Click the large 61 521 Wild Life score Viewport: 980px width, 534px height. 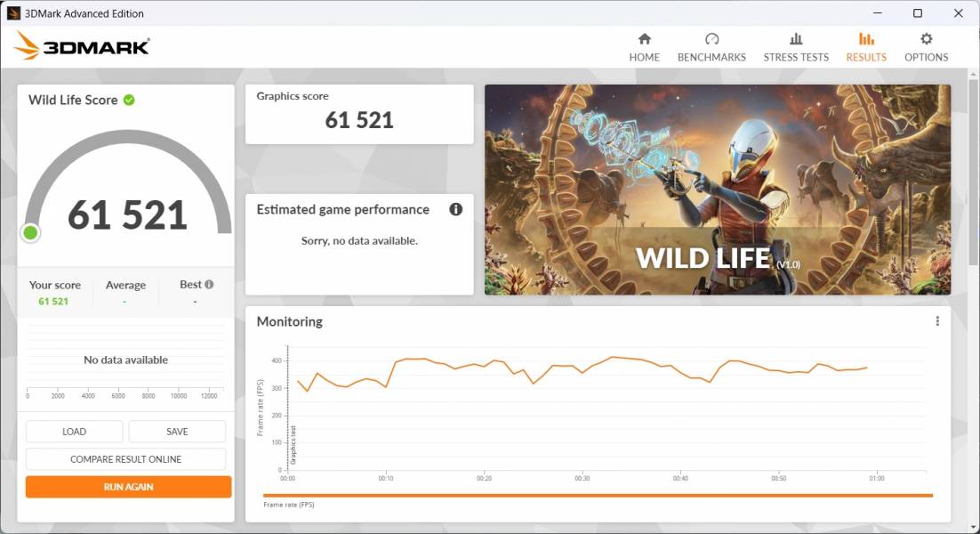pos(127,214)
